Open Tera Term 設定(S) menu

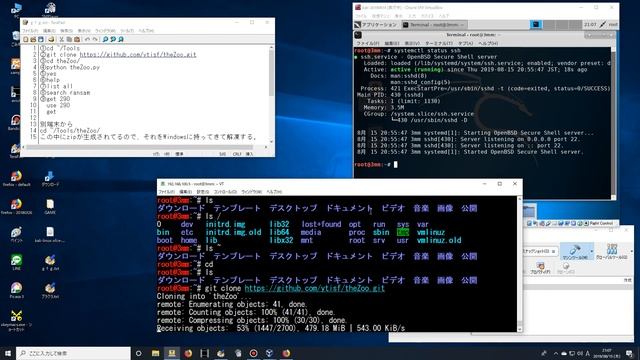click(203, 191)
